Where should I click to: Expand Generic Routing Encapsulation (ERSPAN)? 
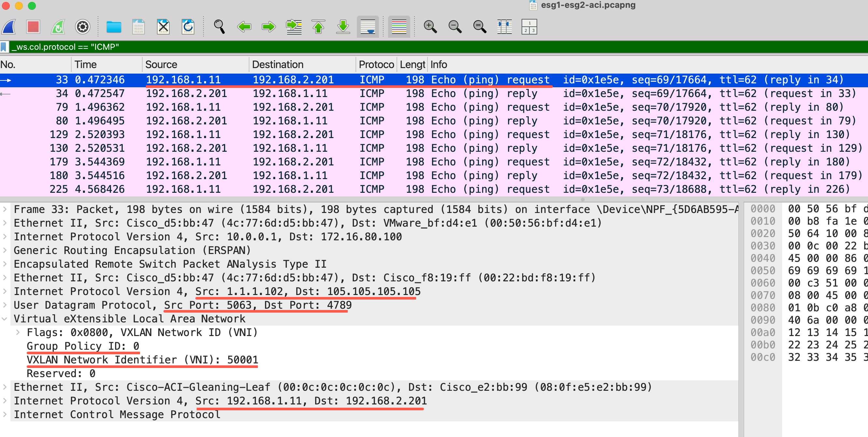tap(5, 250)
